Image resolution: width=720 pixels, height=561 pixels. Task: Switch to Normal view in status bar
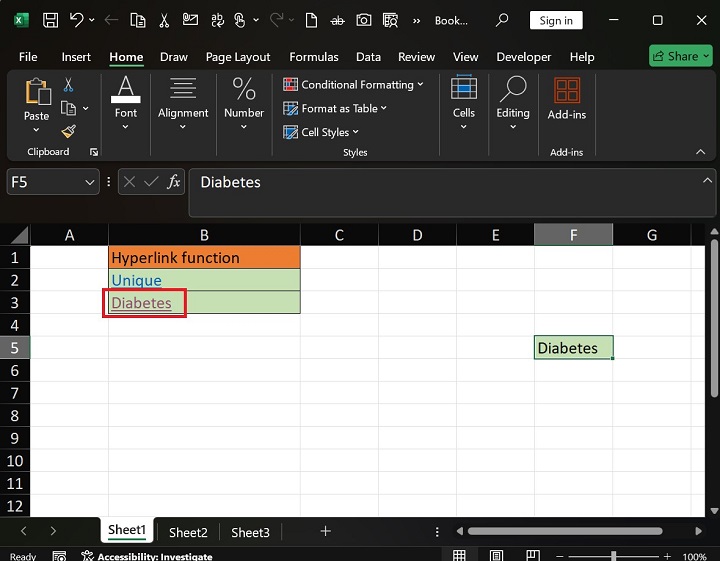pyautogui.click(x=459, y=556)
